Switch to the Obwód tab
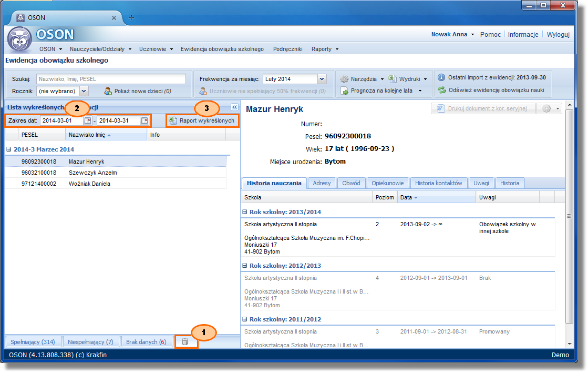Viewport: 588px width, 373px height. point(351,183)
